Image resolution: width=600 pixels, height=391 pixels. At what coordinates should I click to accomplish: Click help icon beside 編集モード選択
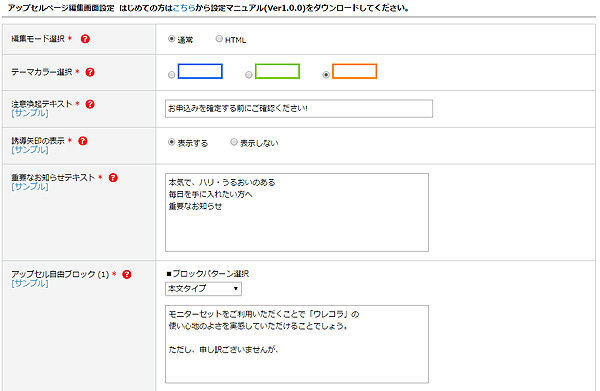pos(85,39)
